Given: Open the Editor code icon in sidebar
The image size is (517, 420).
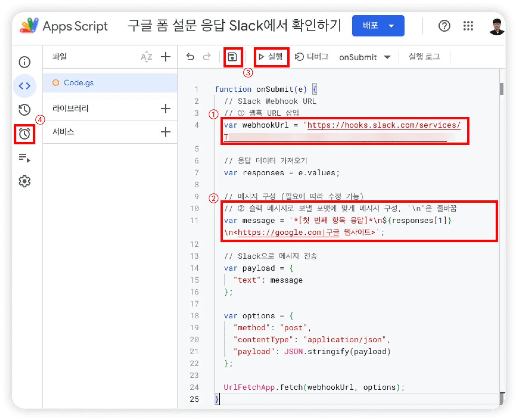Looking at the screenshot, I should 25,86.
